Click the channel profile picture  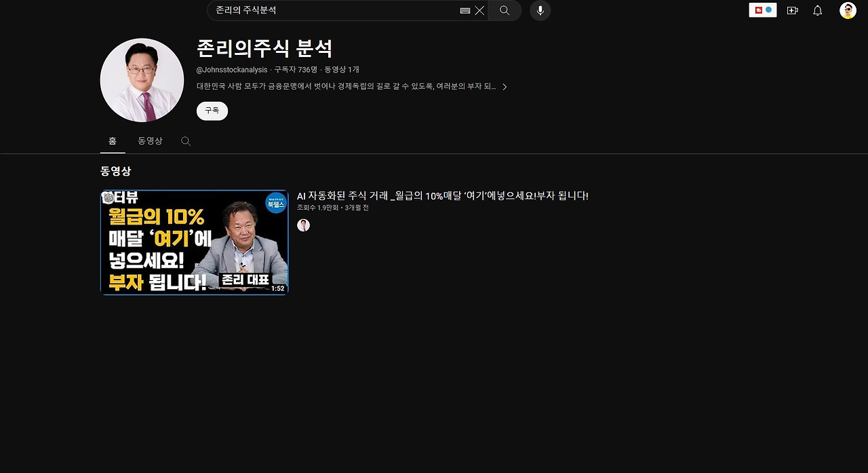click(x=141, y=79)
